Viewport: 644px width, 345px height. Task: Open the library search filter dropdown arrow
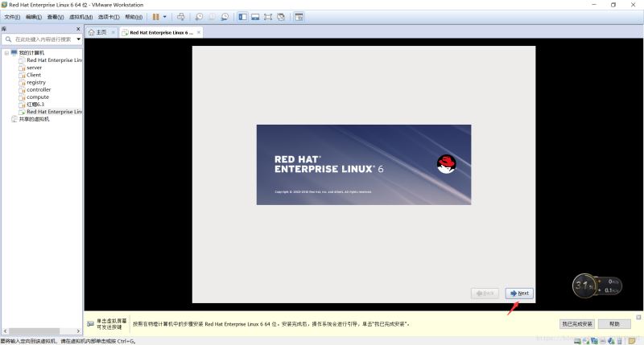pyautogui.click(x=78, y=39)
